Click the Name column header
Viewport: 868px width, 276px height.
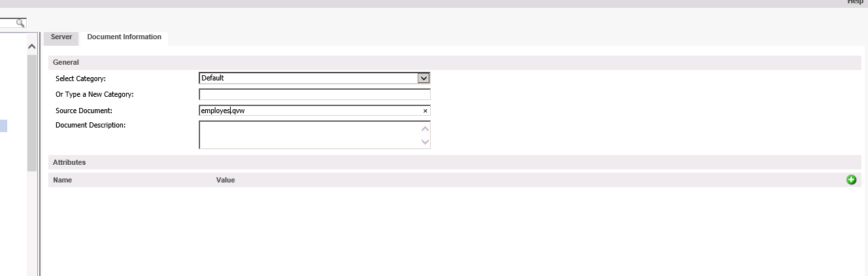[x=63, y=180]
